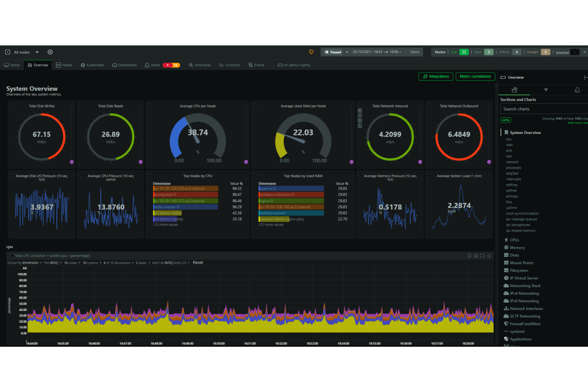Expand the CPU chart to fullscreen
The image size is (588, 392).
coord(482,256)
